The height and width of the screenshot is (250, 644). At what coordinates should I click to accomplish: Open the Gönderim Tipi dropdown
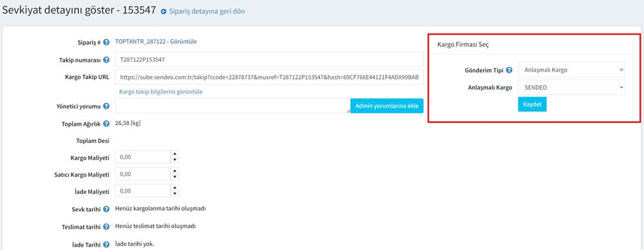coord(571,70)
